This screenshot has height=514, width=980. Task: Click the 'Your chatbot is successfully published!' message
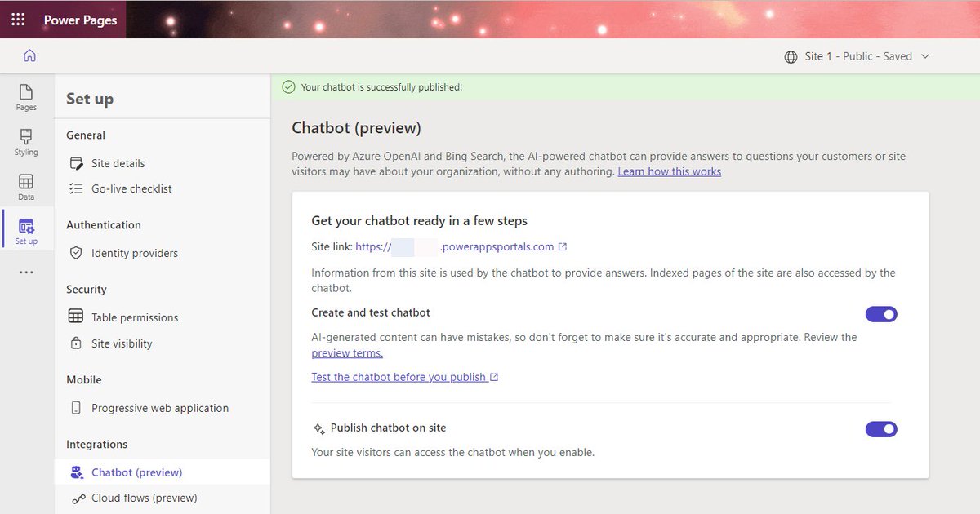[x=381, y=87]
